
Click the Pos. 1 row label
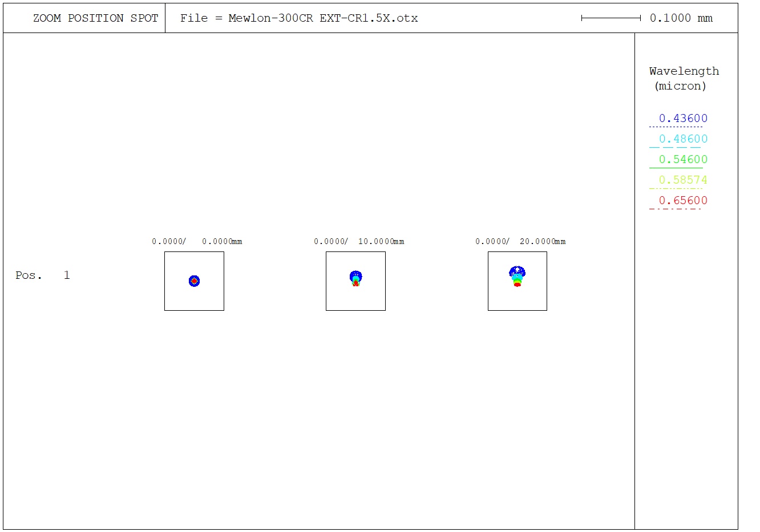tap(43, 275)
